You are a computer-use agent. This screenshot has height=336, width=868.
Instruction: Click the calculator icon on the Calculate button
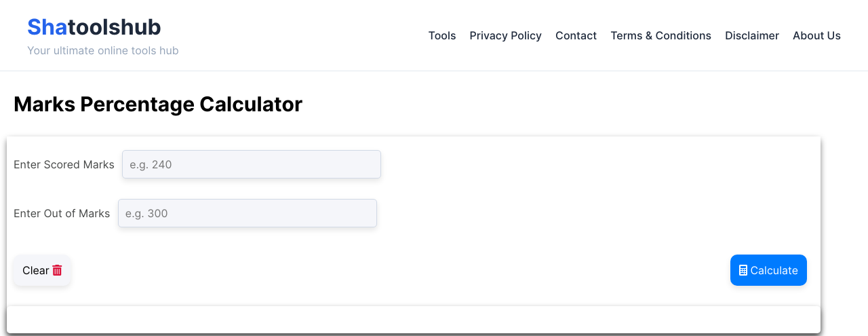(x=743, y=270)
